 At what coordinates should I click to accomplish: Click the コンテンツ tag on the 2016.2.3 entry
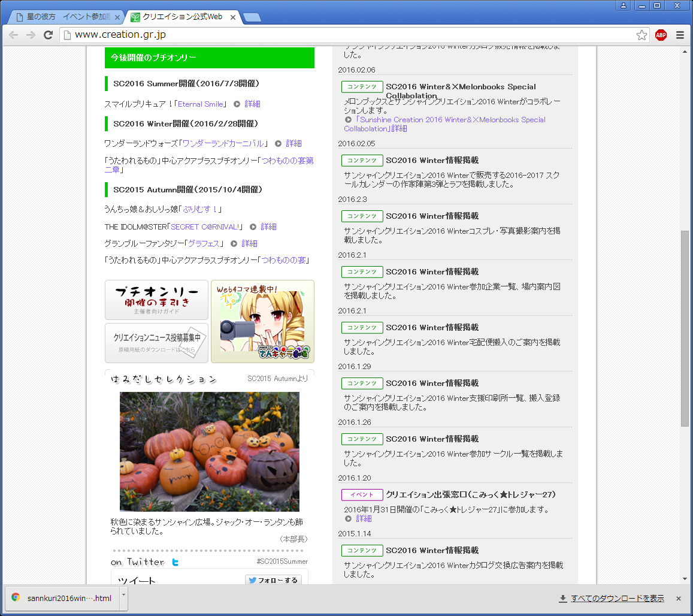[x=362, y=216]
